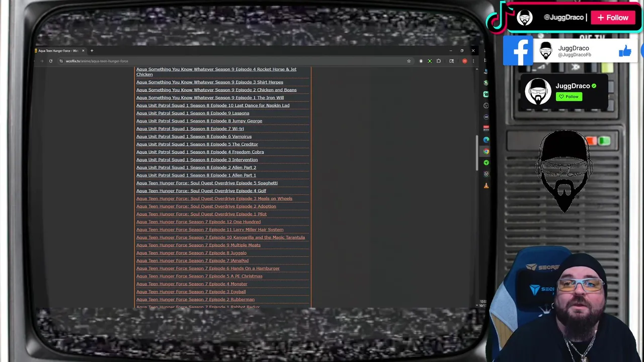Click the red taskbar icon above Edge

pos(486,128)
